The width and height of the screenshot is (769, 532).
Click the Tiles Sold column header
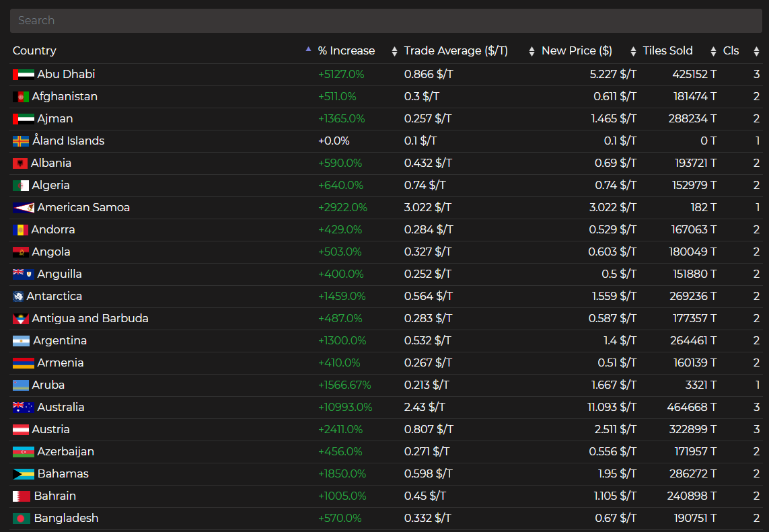point(667,51)
